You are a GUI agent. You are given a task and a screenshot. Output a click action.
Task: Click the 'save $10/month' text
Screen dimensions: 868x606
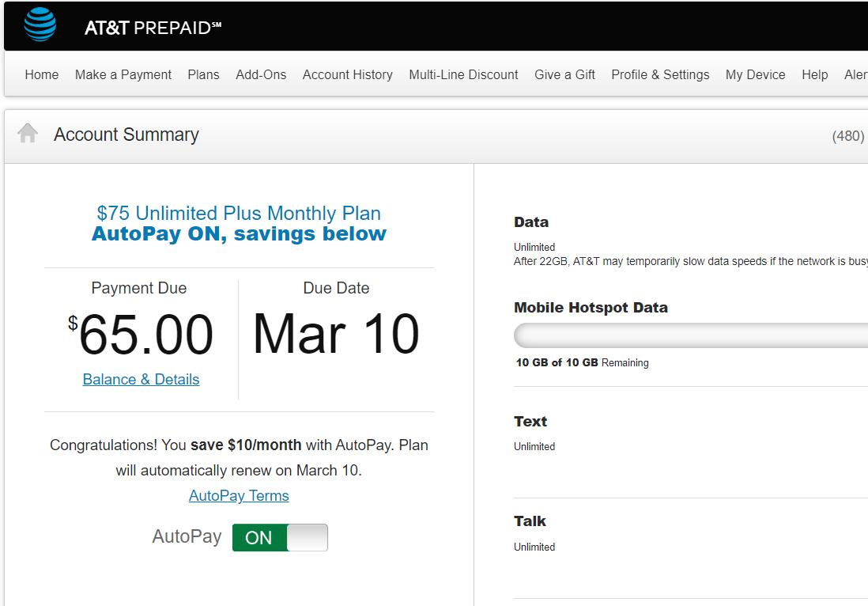[x=246, y=445]
